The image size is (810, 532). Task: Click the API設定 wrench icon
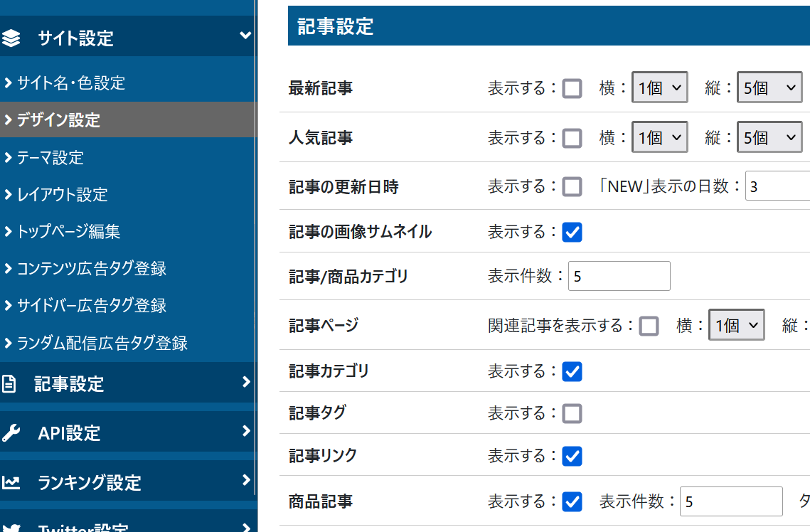pyautogui.click(x=11, y=433)
